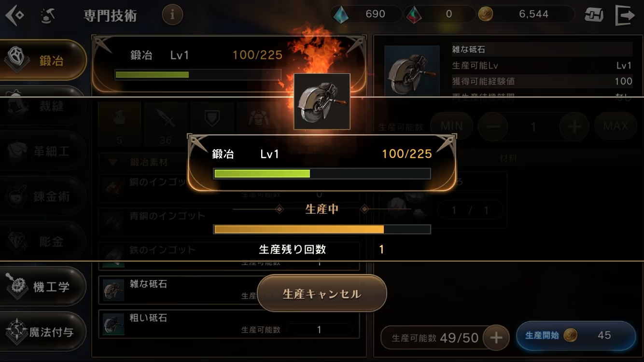Viewport: 644px width, 362px height.
Task: Increase 生産可能数 with the plus button
Action: (496, 338)
